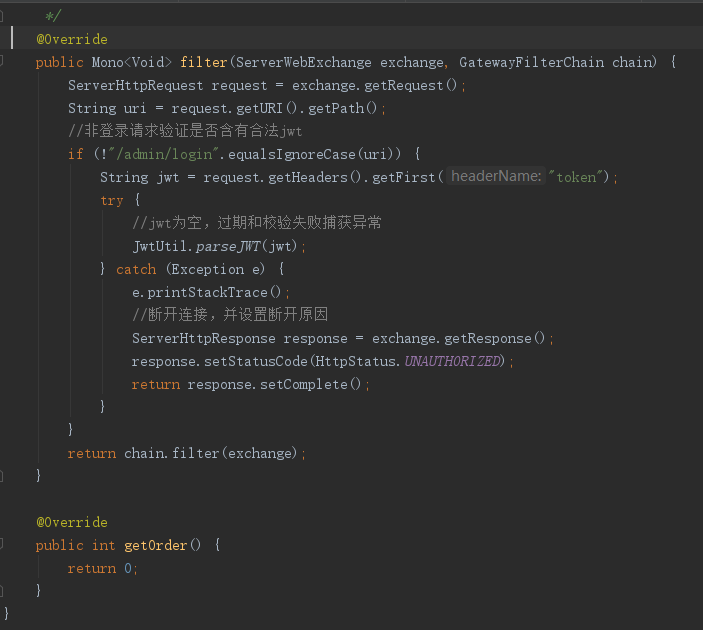Click the ServerHttpResponse type name
The height and width of the screenshot is (630, 703).
(x=204, y=339)
